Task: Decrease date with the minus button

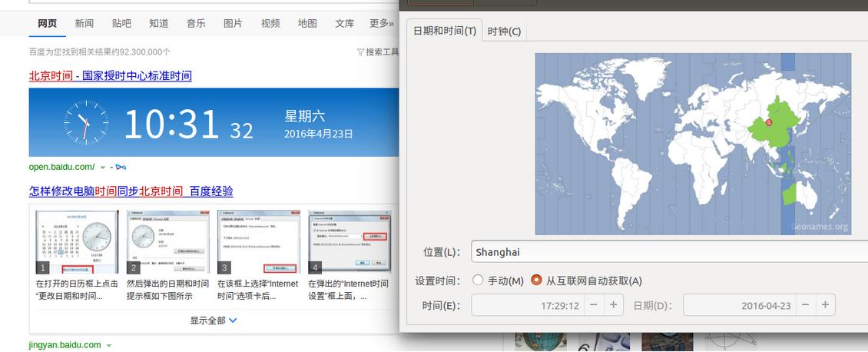Action: (x=806, y=305)
